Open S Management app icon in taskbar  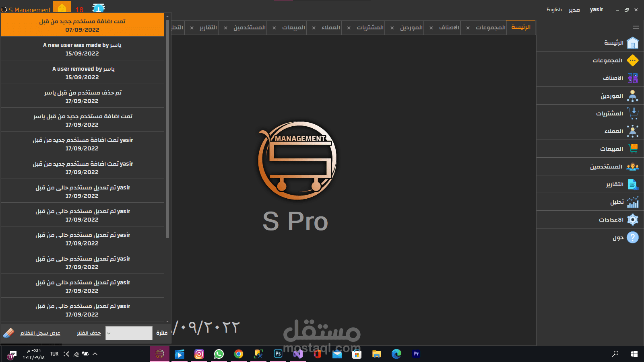(160, 354)
